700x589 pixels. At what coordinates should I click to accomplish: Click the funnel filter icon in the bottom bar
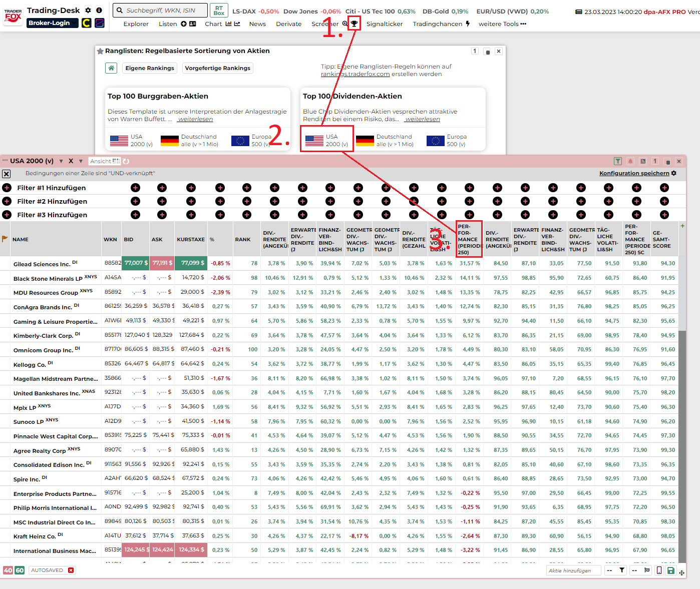pos(622,570)
